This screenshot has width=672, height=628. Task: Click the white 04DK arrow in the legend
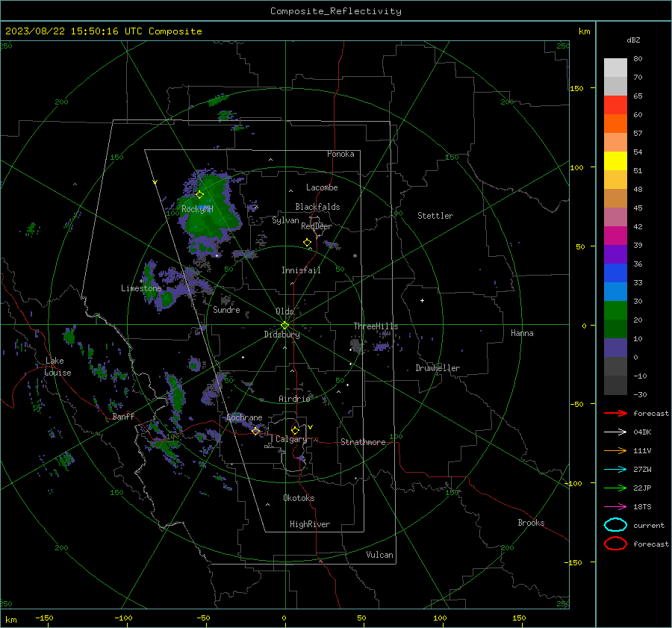pos(615,432)
